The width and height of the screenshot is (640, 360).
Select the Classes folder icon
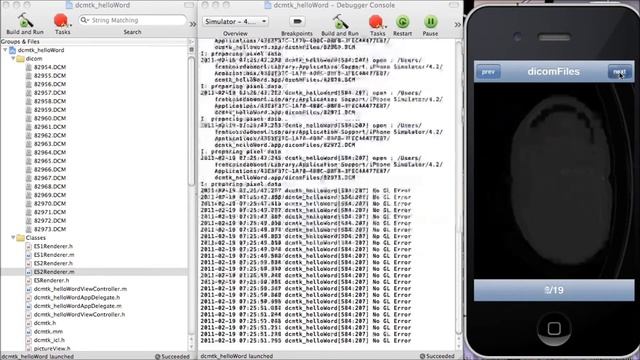click(x=20, y=238)
